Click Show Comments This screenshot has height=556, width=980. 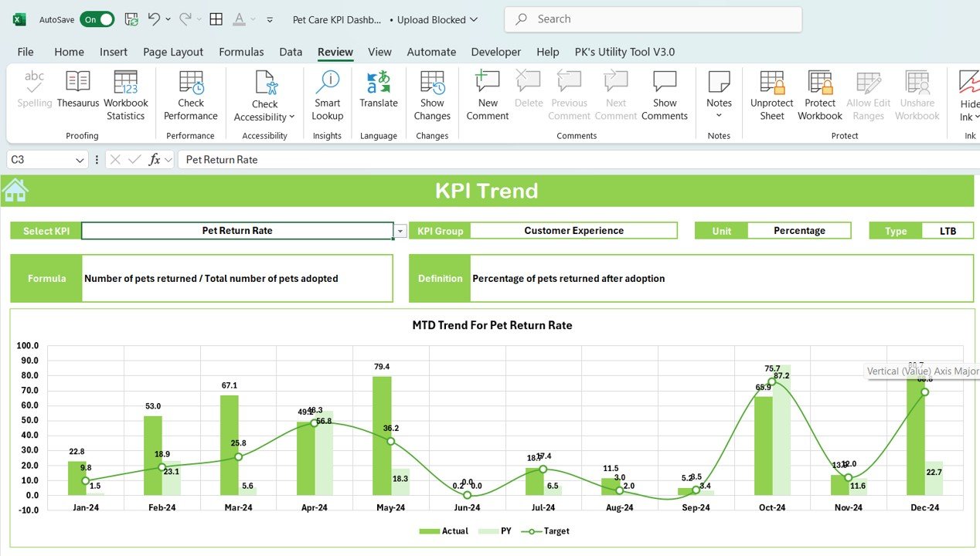tap(665, 96)
